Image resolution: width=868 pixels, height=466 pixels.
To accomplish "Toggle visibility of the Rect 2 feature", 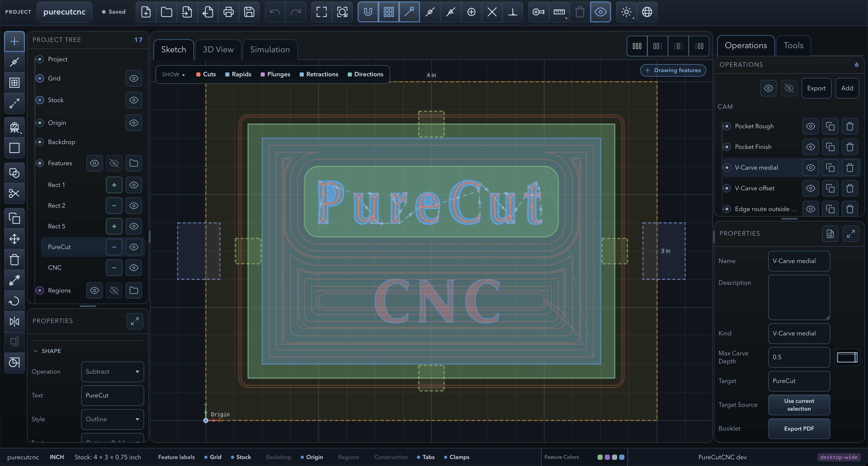I will pyautogui.click(x=134, y=206).
